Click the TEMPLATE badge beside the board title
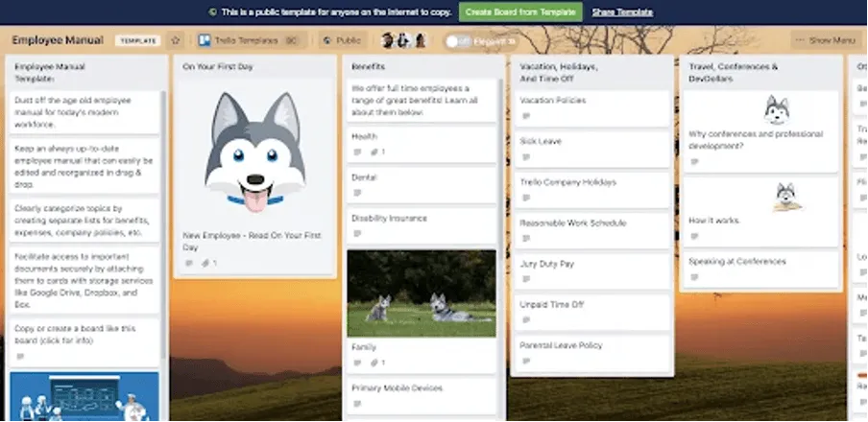The image size is (868, 422). click(137, 41)
